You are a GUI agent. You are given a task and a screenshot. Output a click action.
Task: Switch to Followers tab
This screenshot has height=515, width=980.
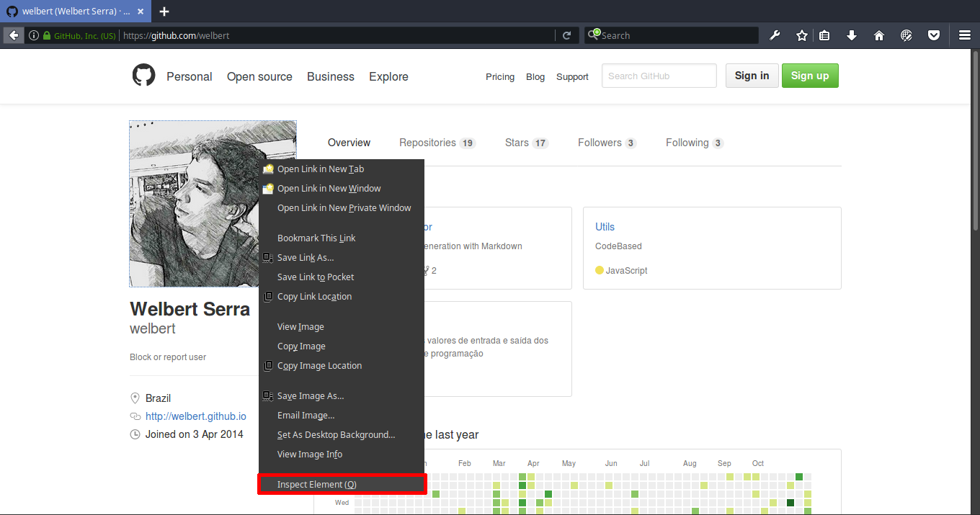pos(607,143)
